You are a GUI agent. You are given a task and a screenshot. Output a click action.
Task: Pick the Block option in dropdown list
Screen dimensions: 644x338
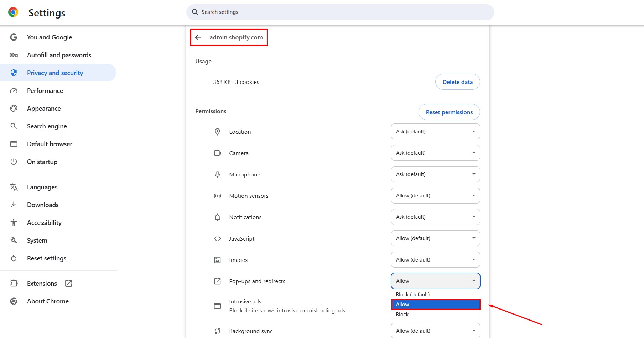(435, 315)
